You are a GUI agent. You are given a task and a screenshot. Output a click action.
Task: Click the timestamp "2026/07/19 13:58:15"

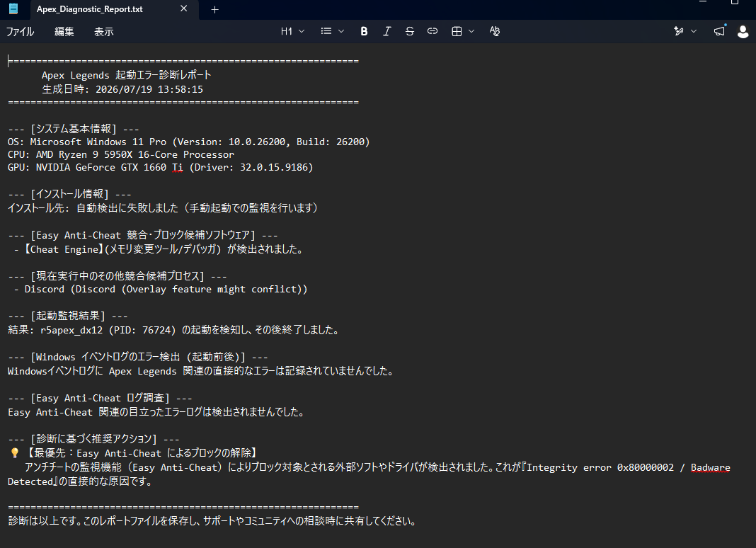[x=149, y=89]
